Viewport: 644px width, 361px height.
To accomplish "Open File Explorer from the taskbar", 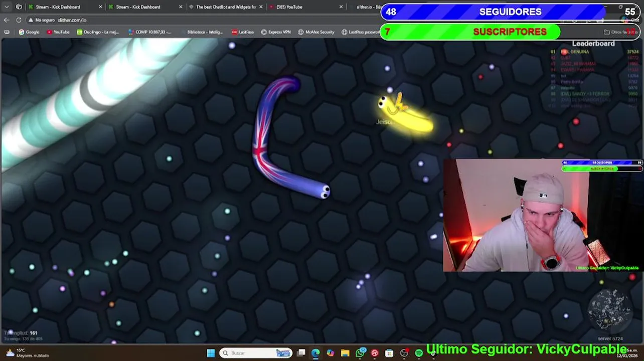I will coord(345,353).
